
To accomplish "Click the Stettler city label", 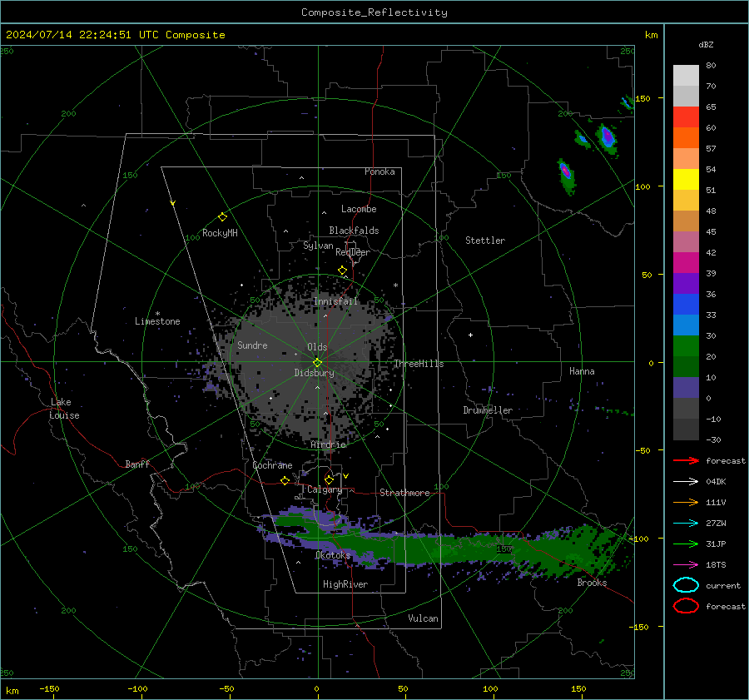I will click(x=485, y=241).
